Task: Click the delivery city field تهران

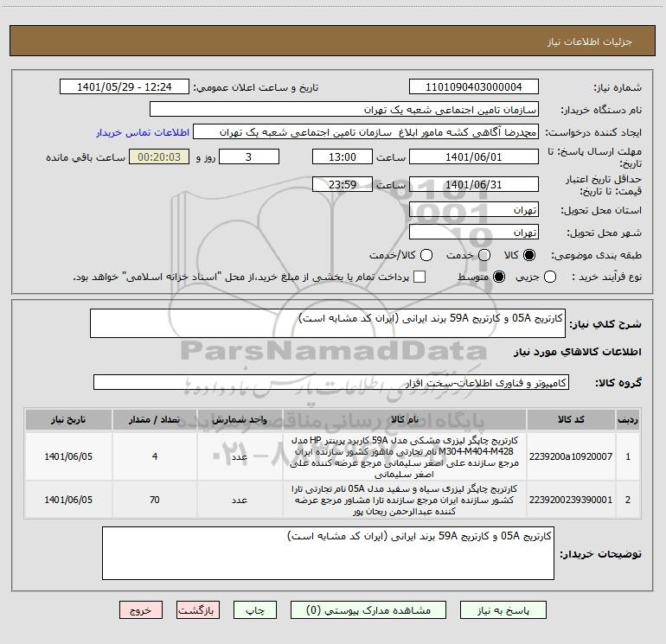Action: pos(474,232)
